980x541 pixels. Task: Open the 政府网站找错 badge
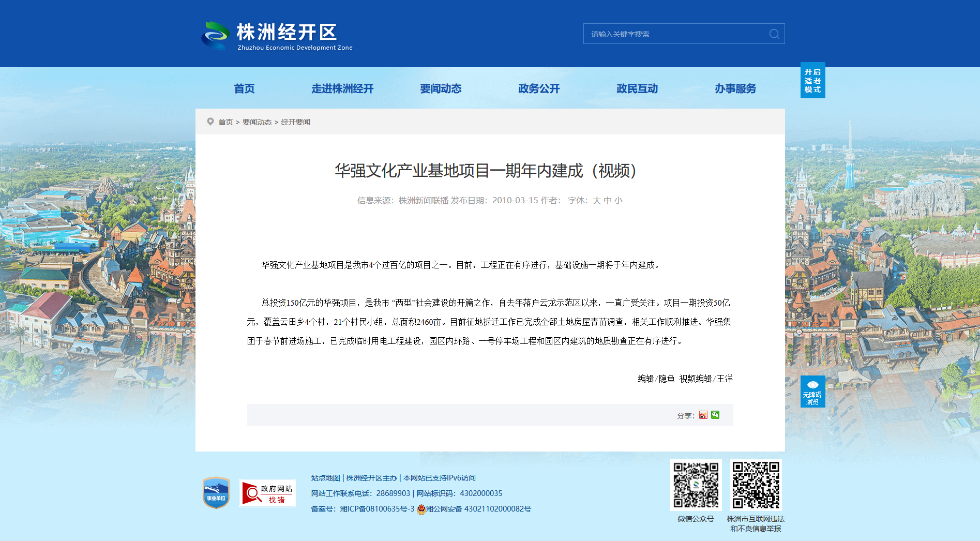(x=267, y=493)
